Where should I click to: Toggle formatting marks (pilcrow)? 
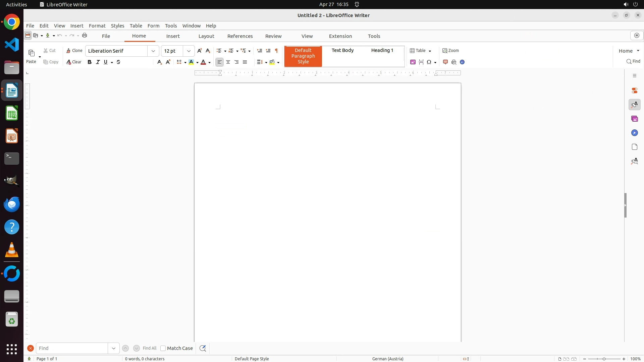276,51
